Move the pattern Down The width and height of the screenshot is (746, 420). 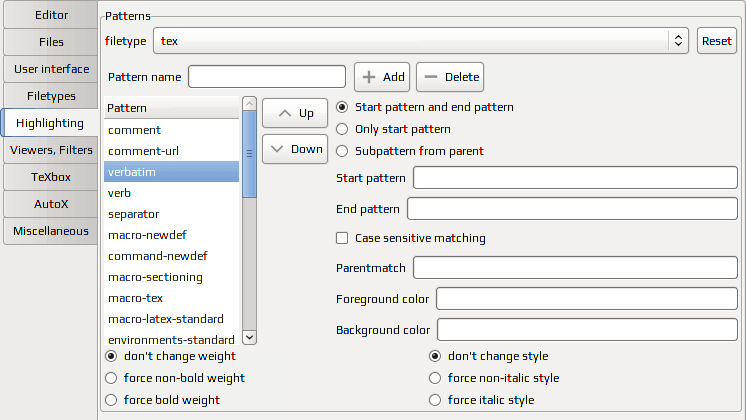pos(295,149)
